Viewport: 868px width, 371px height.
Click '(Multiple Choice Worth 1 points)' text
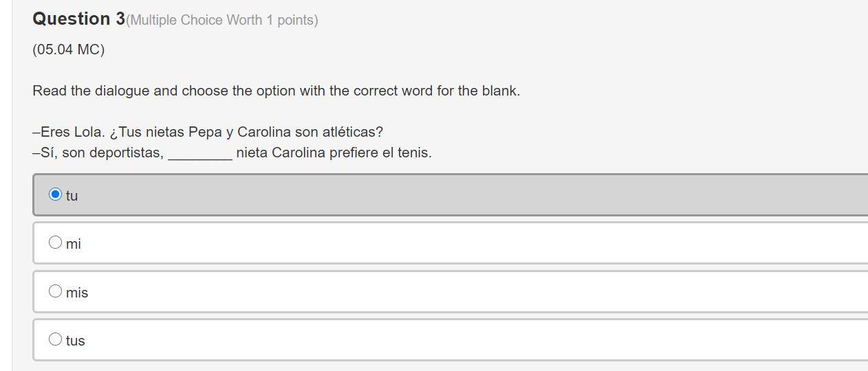[x=222, y=21]
